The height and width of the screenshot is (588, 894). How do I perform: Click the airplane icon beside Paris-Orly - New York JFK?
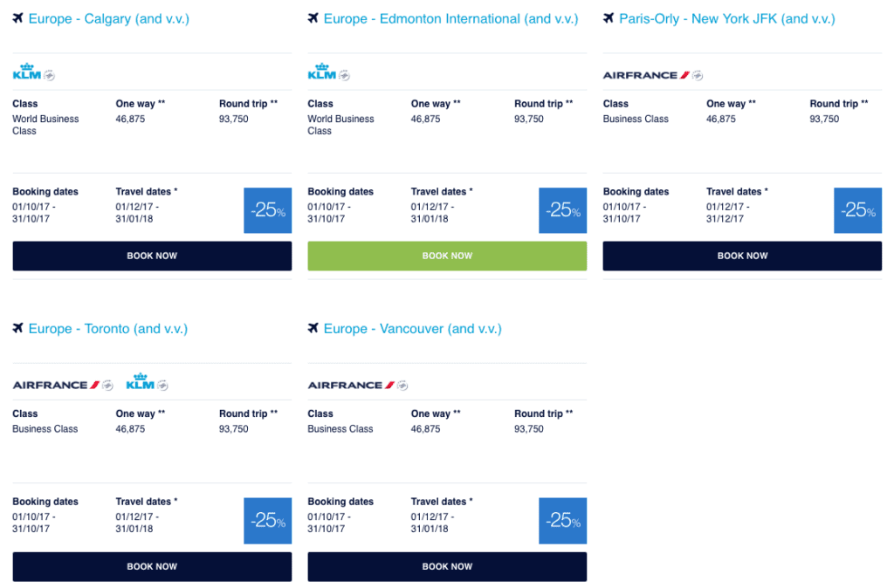pyautogui.click(x=609, y=18)
